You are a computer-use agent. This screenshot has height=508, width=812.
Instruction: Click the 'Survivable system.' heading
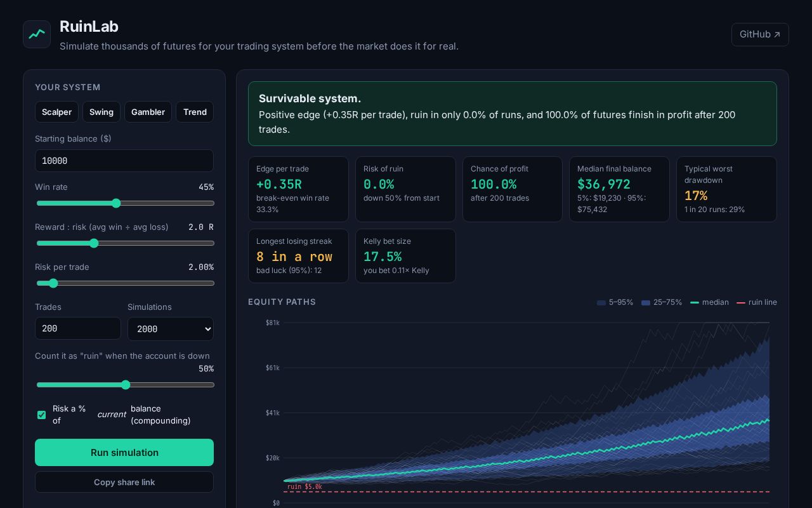coord(310,98)
